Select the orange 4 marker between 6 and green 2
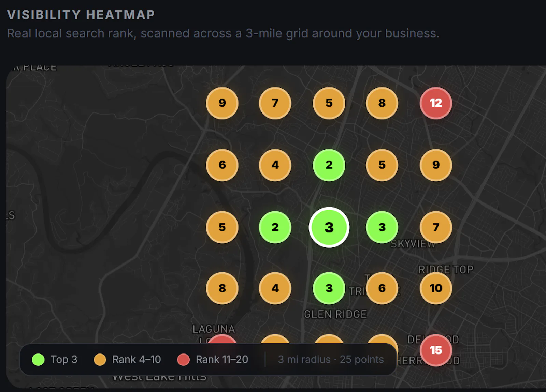The image size is (546, 392). click(x=275, y=165)
